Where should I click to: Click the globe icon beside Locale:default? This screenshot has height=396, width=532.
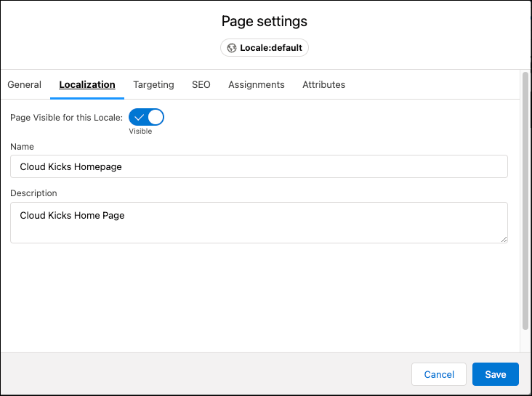tap(232, 48)
